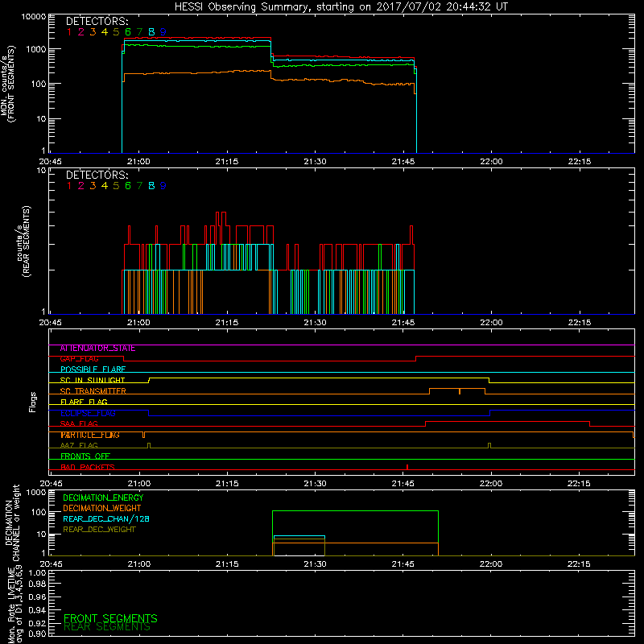Click the DECIMATION_ENERGY legend entry
Image resolution: width=644 pixels, height=644 pixels.
tap(103, 497)
